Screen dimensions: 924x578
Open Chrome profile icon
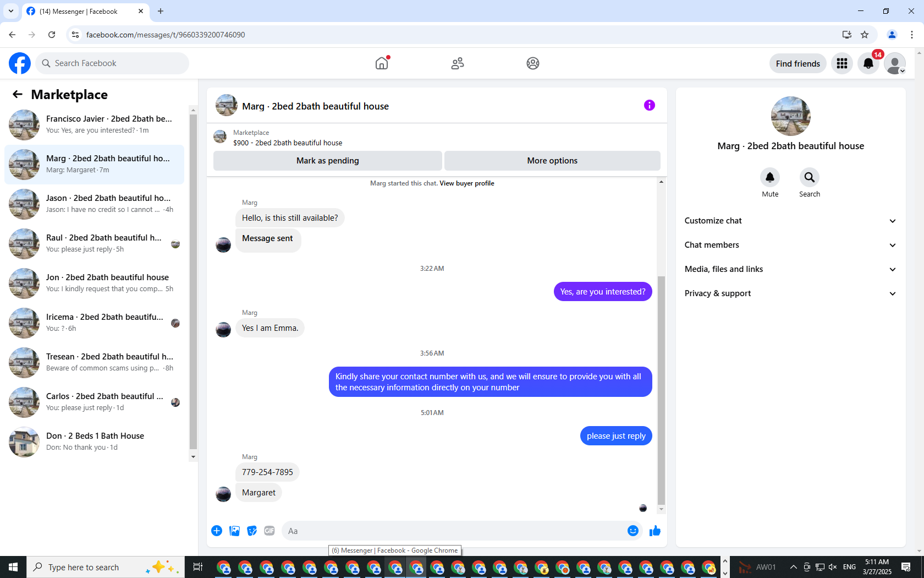pyautogui.click(x=892, y=35)
